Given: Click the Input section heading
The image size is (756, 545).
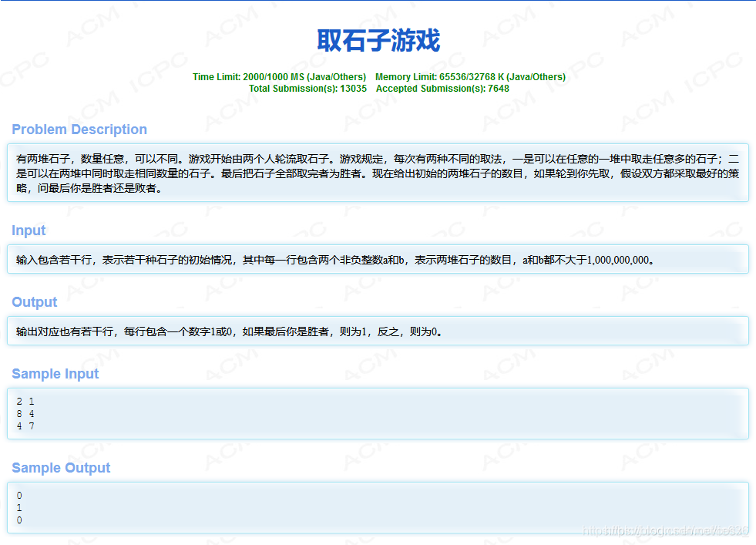Looking at the screenshot, I should pyautogui.click(x=29, y=230).
